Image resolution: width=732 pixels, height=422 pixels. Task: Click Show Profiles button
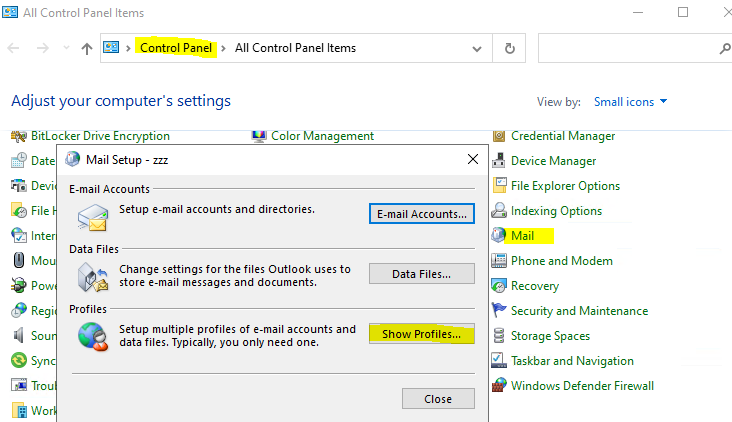pyautogui.click(x=422, y=334)
